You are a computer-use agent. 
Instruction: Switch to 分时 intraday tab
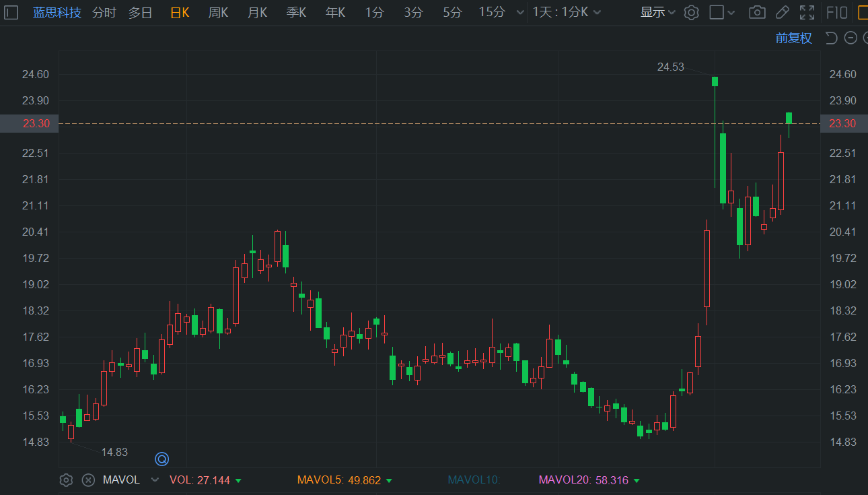[x=104, y=12]
